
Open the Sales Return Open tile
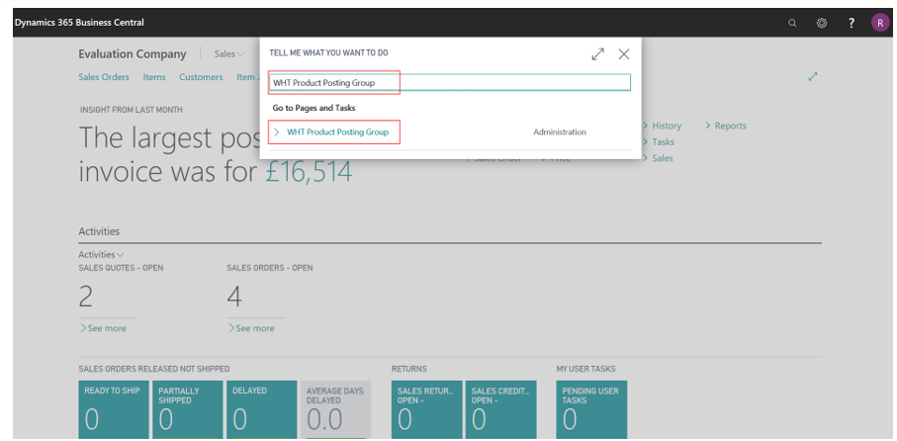tap(427, 410)
